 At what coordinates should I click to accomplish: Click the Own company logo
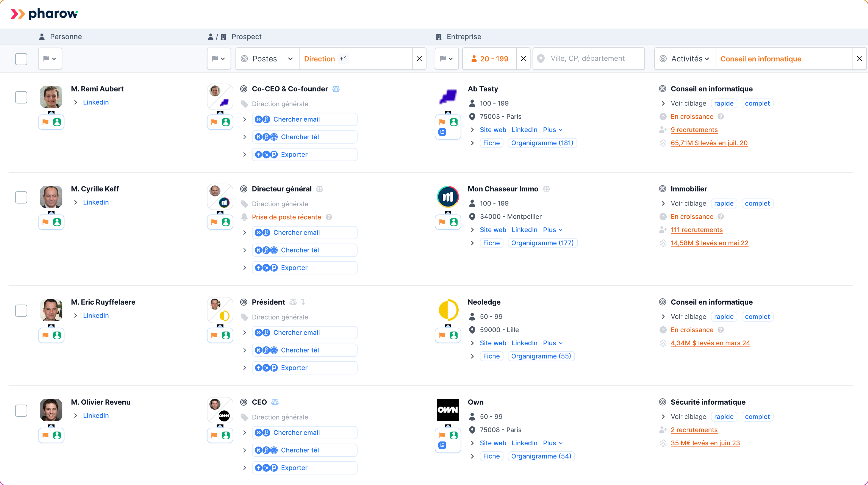point(448,410)
